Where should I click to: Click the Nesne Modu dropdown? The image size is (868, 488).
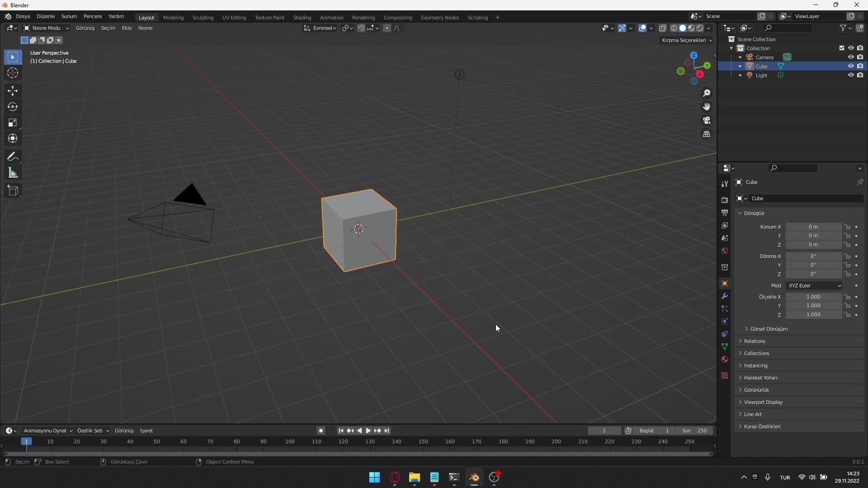point(47,28)
